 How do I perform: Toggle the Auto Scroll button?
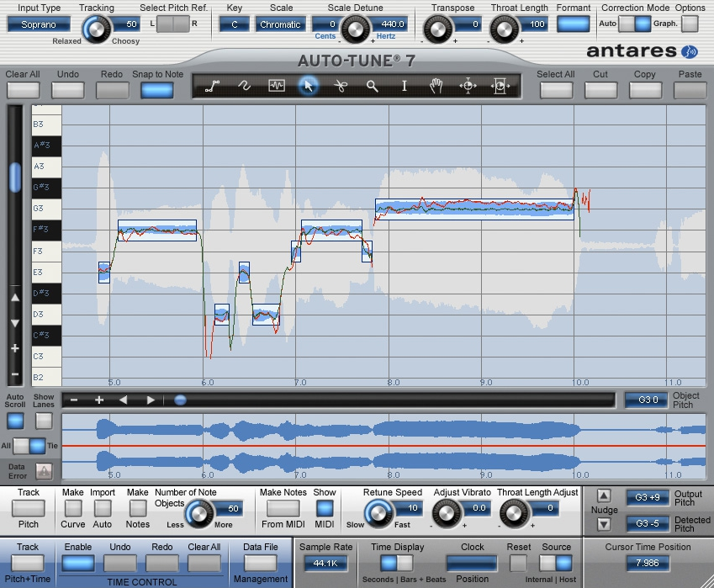tap(15, 421)
